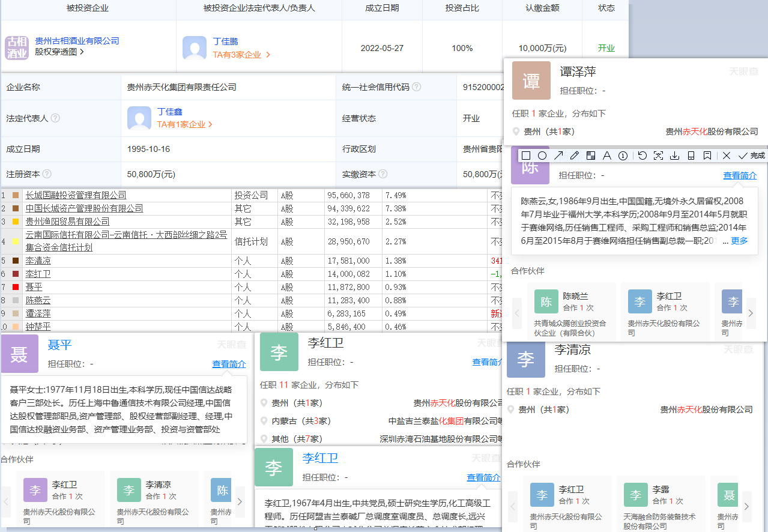Select the mosaic blur tool

pyautogui.click(x=591, y=156)
